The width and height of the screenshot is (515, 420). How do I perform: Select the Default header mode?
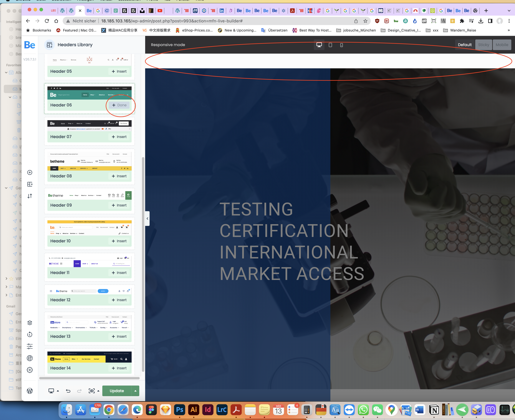[x=465, y=45]
